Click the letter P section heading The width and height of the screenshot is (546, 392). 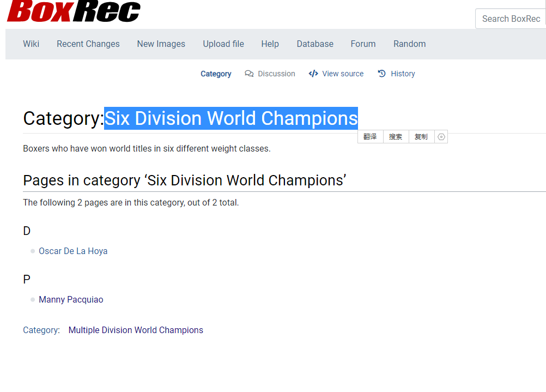click(x=27, y=280)
